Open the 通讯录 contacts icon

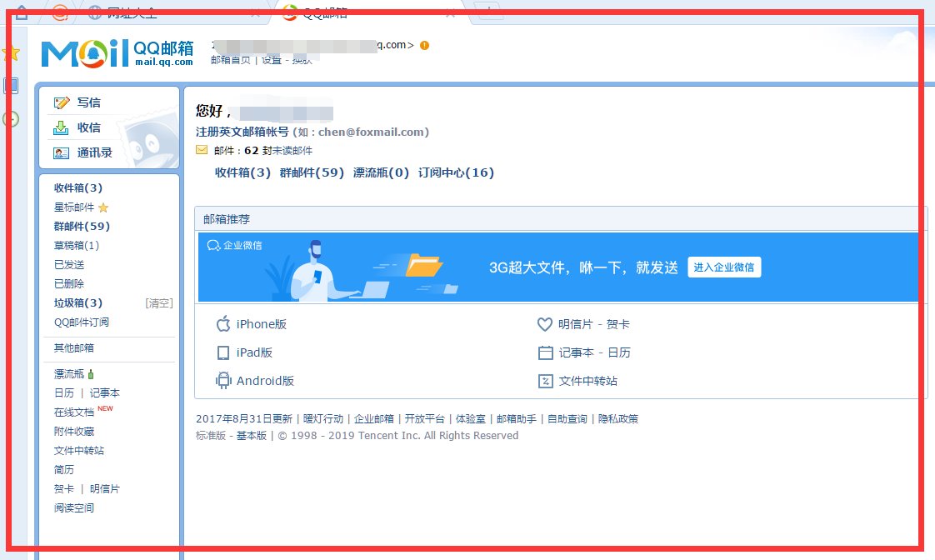point(61,152)
